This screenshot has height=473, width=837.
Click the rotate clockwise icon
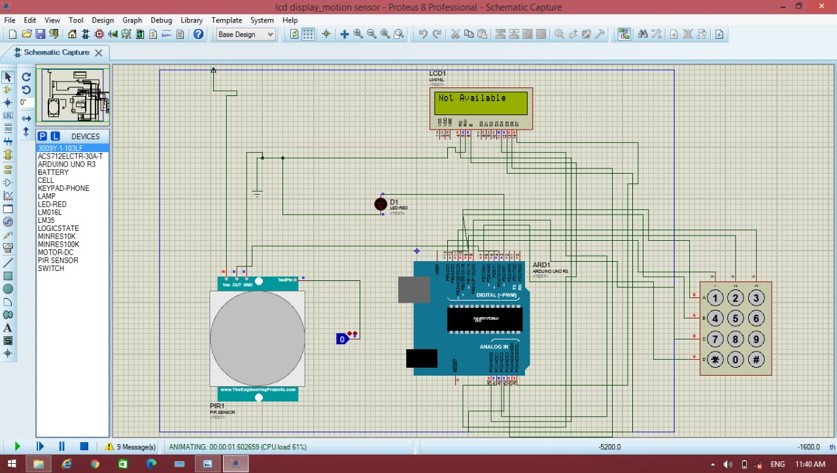(x=26, y=76)
